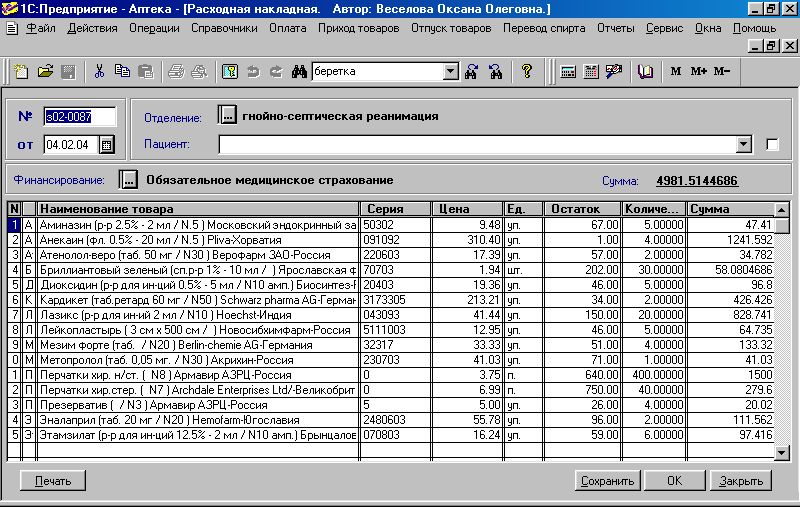Click the M+ memory add button
Screen dimensions: 800x507
pyautogui.click(x=699, y=71)
